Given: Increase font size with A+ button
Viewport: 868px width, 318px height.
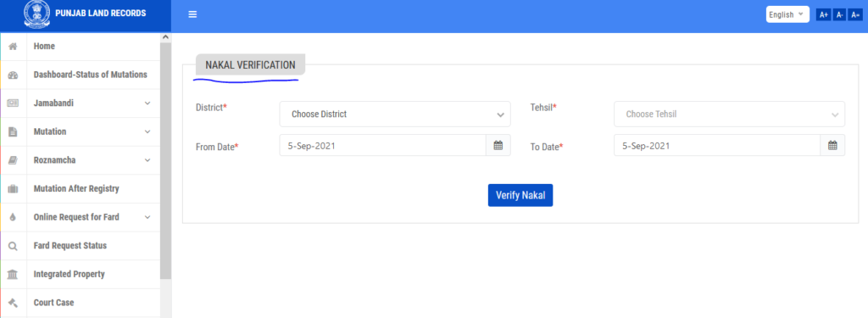Looking at the screenshot, I should click(x=824, y=15).
